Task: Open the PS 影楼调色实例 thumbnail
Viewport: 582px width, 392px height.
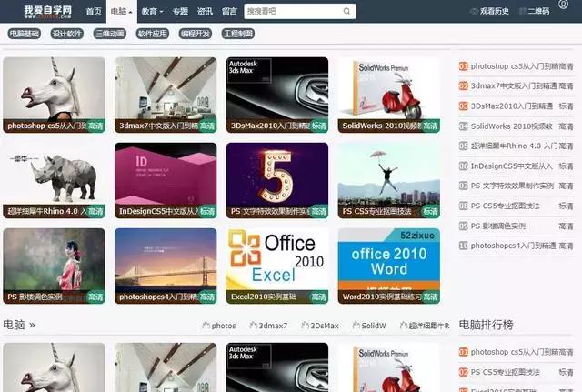Action: [x=54, y=266]
